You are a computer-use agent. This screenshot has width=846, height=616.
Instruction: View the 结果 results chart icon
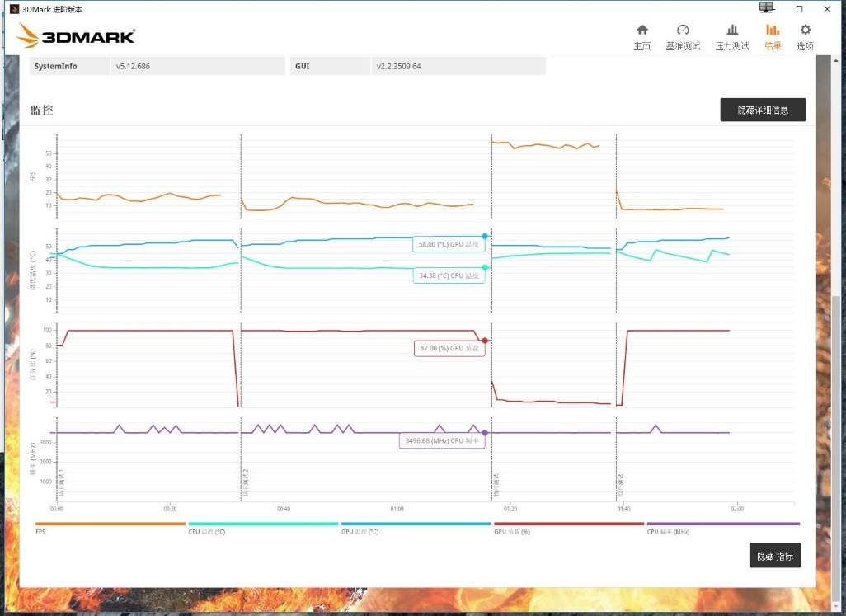773,29
